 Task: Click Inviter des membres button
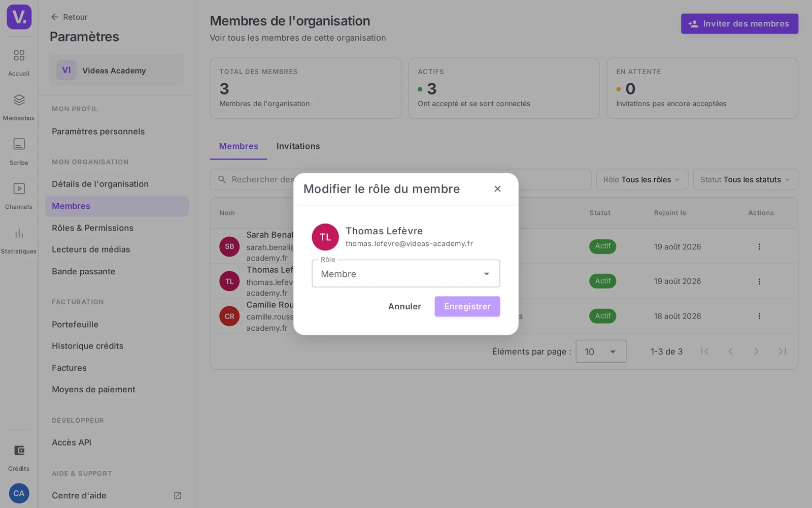pos(739,24)
